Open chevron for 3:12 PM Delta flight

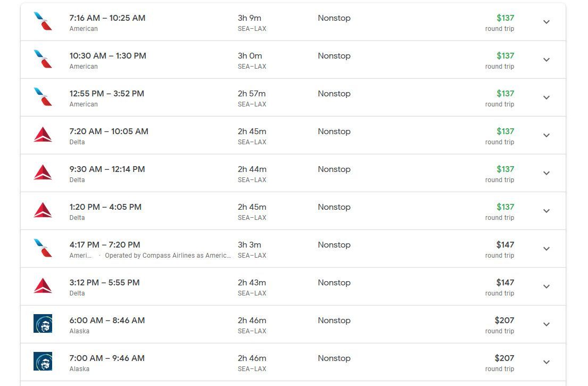(x=546, y=286)
